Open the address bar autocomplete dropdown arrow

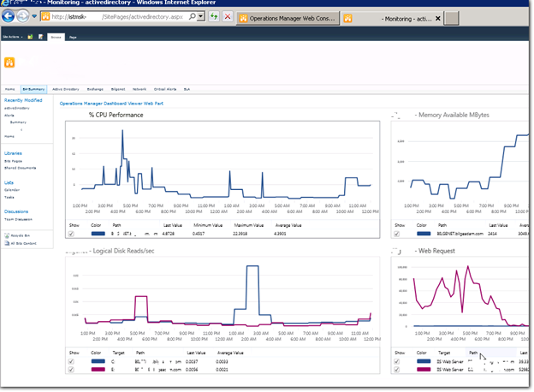click(201, 16)
